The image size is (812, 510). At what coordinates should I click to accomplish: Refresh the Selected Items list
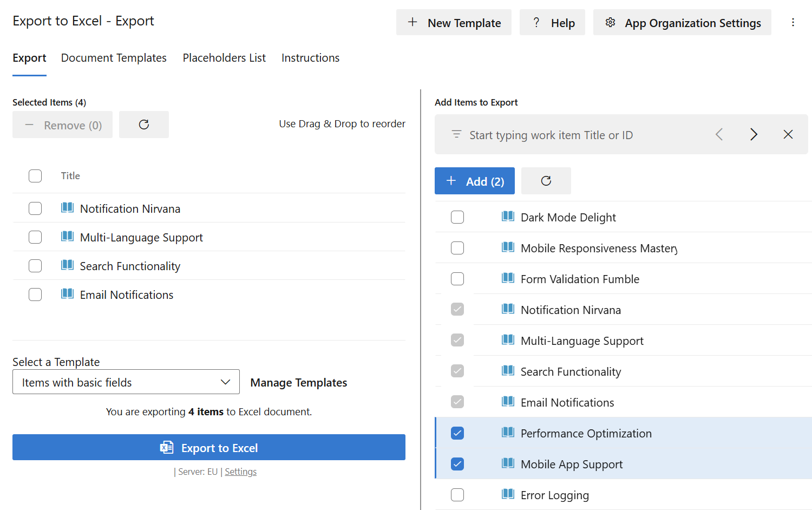click(x=143, y=125)
